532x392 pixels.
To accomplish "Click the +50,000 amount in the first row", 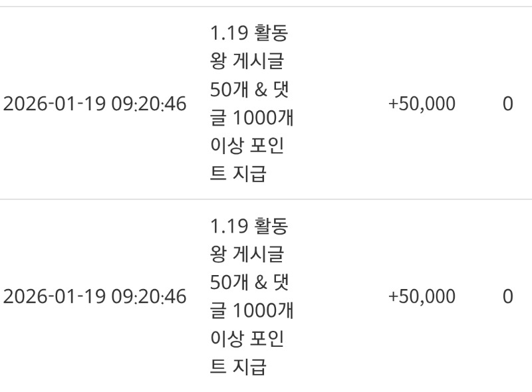I will 422,104.
